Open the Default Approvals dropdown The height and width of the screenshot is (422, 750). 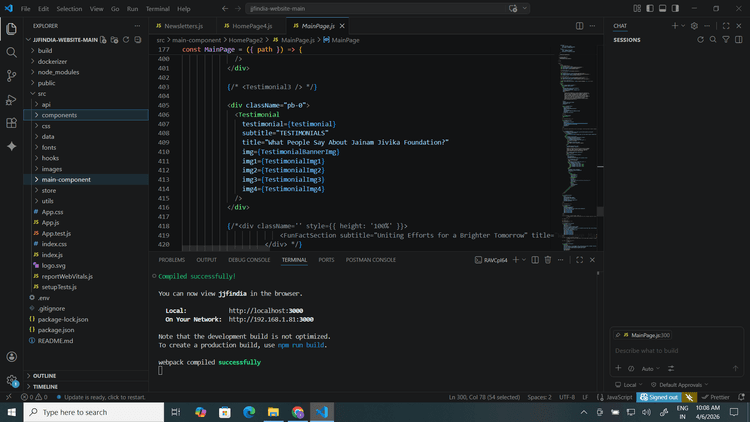[682, 384]
